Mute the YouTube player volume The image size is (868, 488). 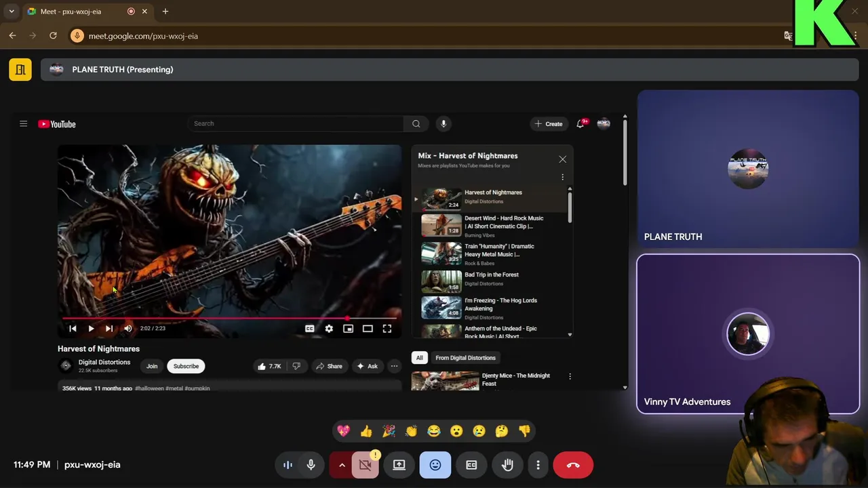pos(128,329)
